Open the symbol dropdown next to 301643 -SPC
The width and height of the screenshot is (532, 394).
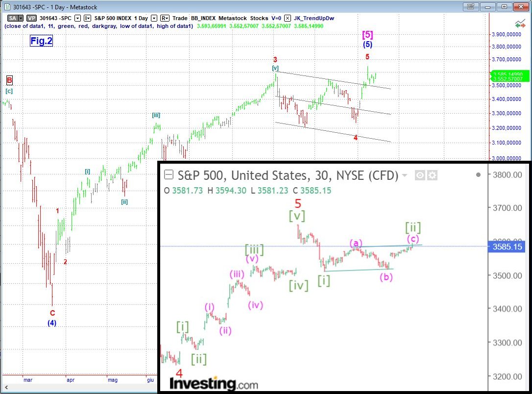pos(78,18)
